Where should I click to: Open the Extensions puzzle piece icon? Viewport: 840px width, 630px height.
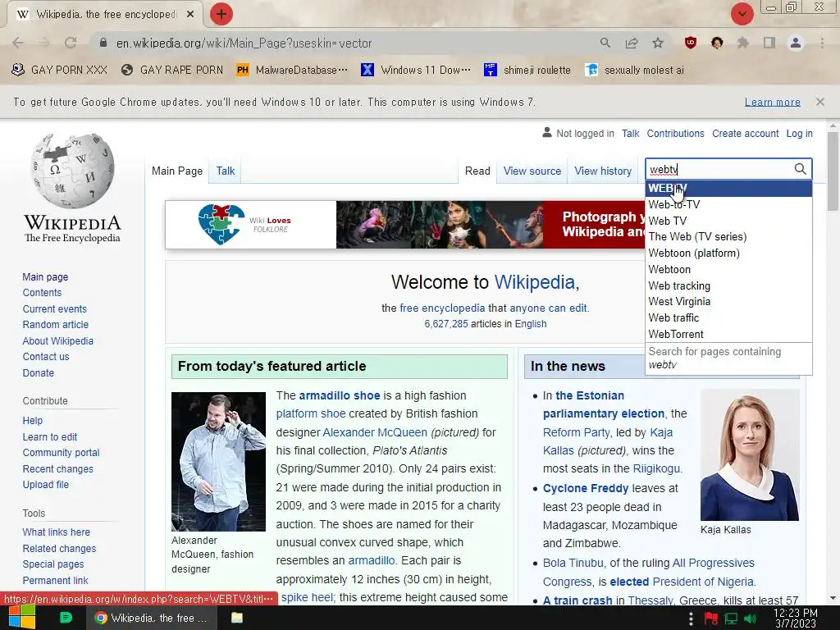[743, 43]
